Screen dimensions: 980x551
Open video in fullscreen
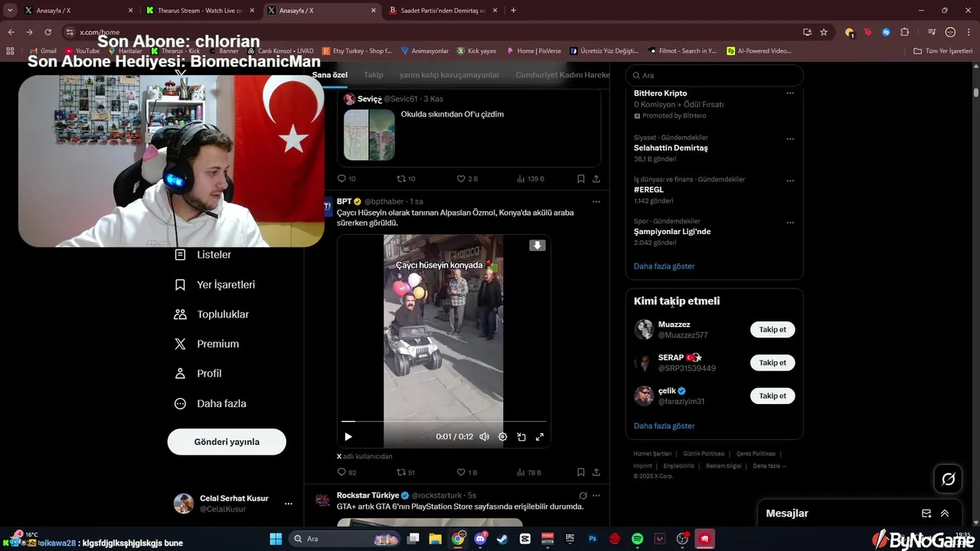pos(540,437)
